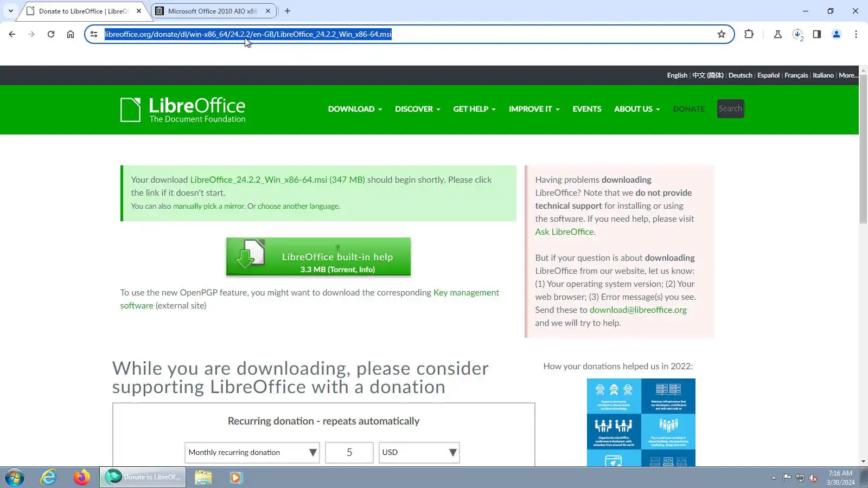Open the file explorer taskbar icon

(203, 477)
